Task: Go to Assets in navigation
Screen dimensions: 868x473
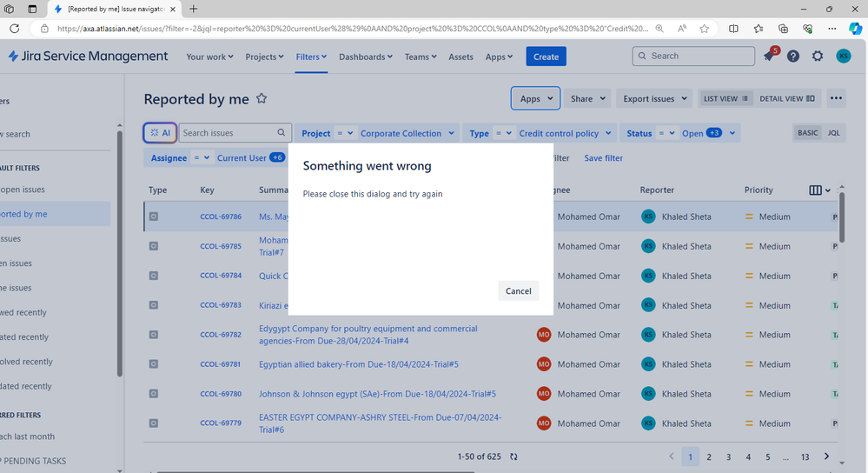Action: 461,57
